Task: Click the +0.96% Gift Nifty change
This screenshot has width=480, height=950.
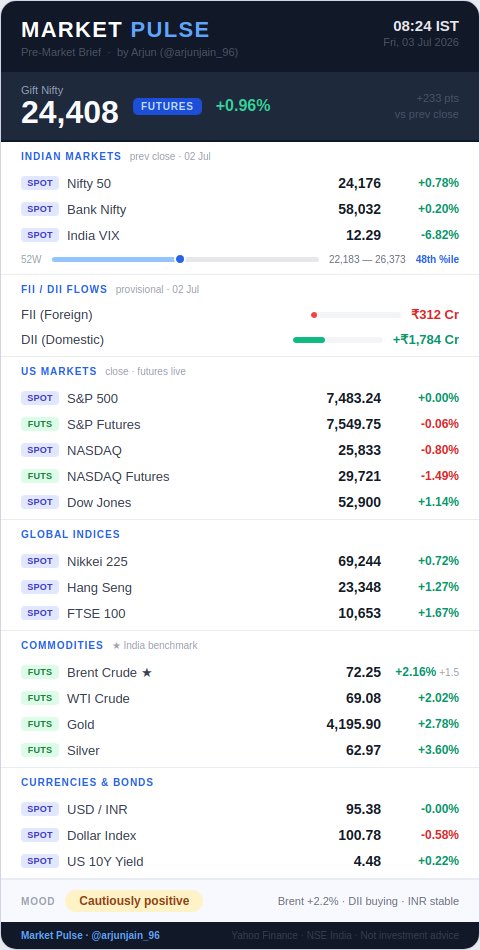Action: pyautogui.click(x=243, y=106)
